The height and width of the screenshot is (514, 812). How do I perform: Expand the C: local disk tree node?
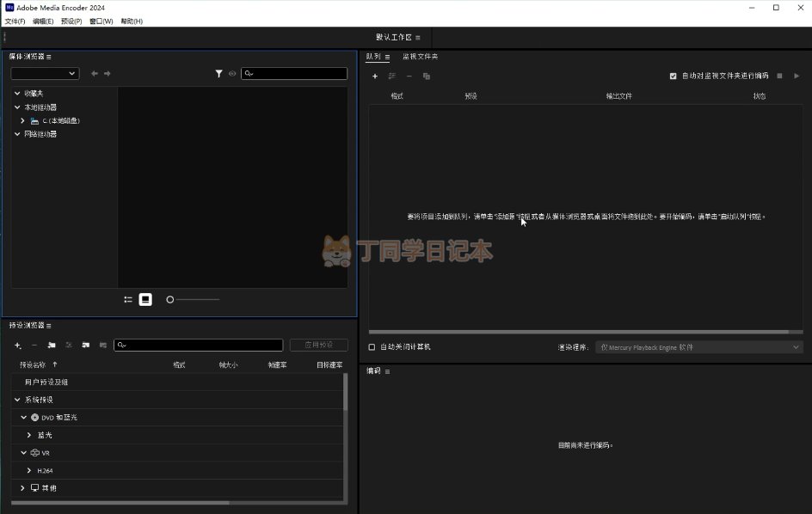[x=22, y=121]
